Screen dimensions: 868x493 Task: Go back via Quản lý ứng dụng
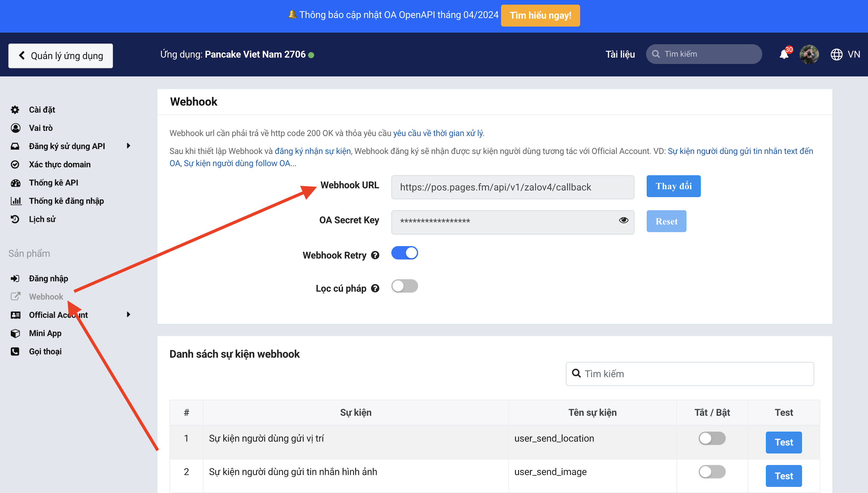pos(61,56)
